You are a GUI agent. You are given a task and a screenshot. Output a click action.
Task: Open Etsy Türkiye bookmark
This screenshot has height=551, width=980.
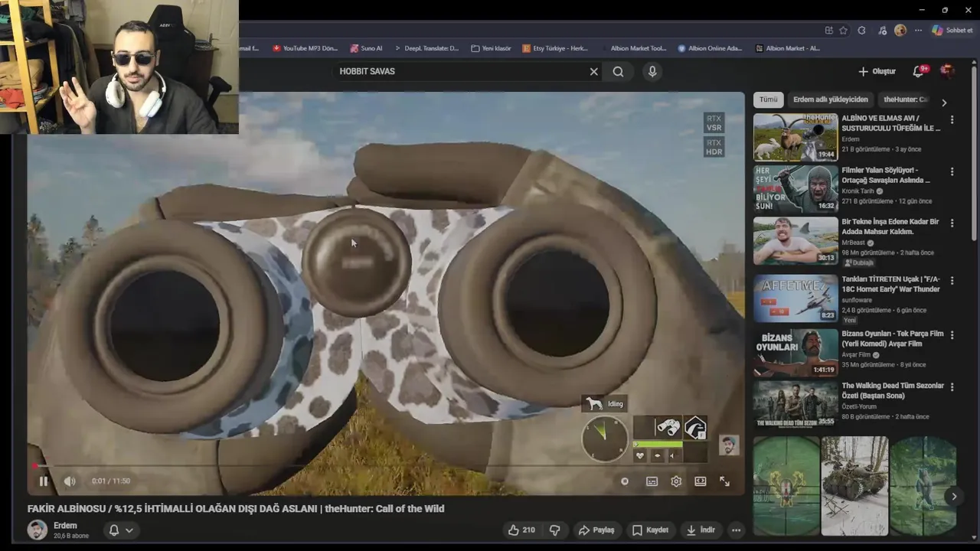(555, 48)
